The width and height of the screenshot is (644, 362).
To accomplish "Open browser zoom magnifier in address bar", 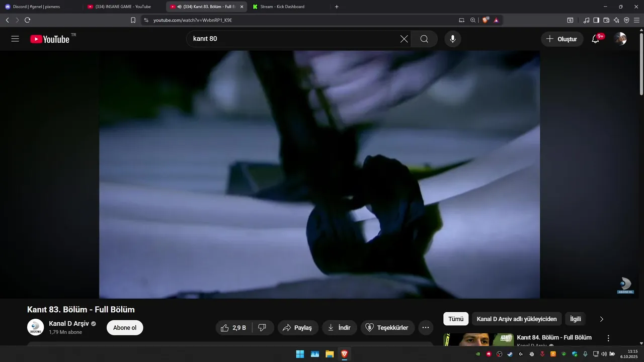I will [x=473, y=20].
